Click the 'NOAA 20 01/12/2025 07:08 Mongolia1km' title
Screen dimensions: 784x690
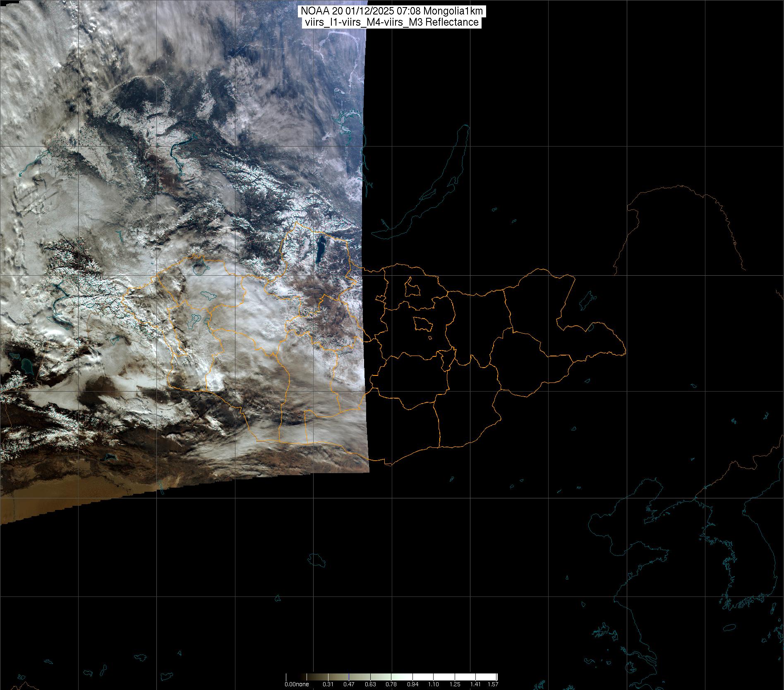391,12
